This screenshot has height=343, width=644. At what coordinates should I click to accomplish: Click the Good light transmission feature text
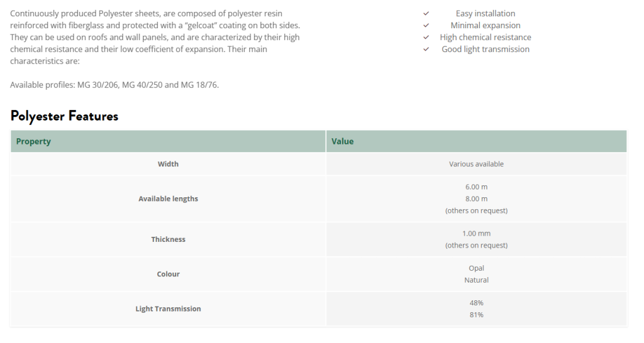click(485, 49)
